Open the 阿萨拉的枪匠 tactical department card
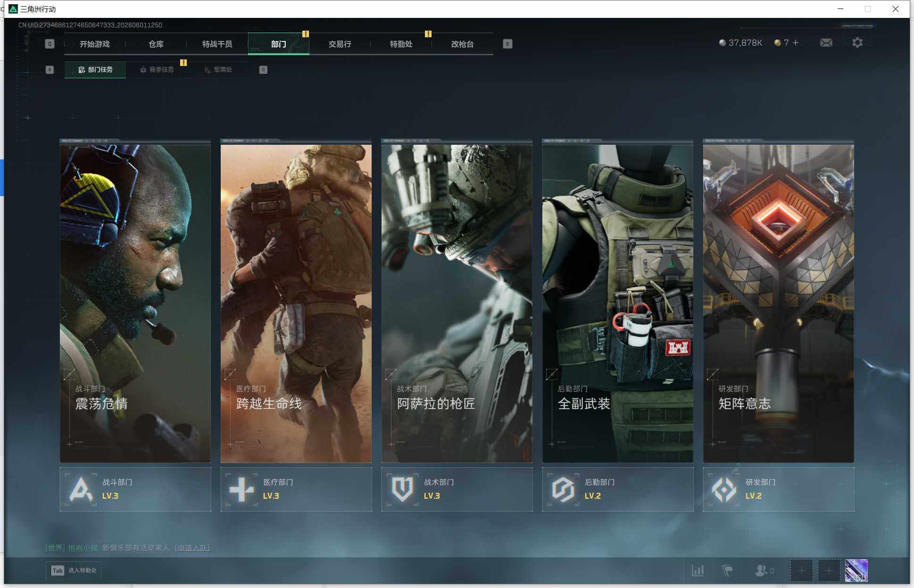914x588 pixels. point(457,303)
